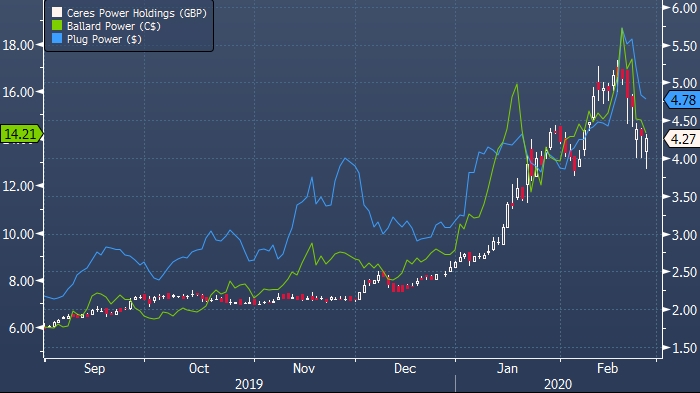Click the 3.00 right axis label

coord(684,235)
